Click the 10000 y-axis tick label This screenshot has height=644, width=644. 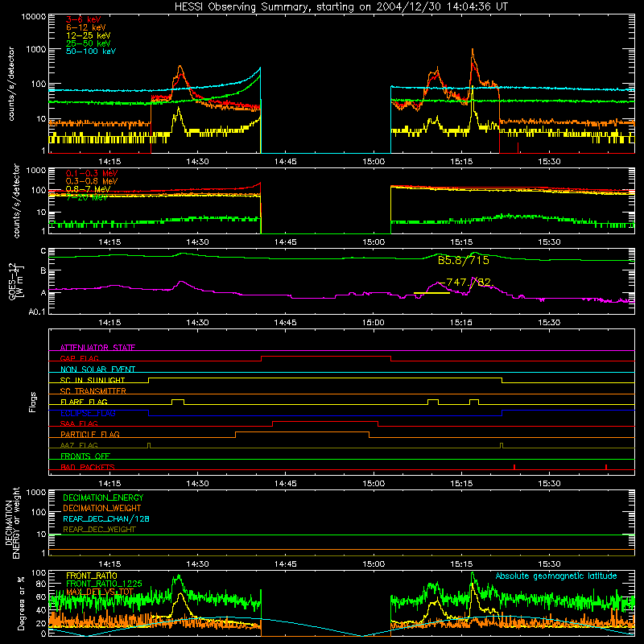click(x=34, y=17)
